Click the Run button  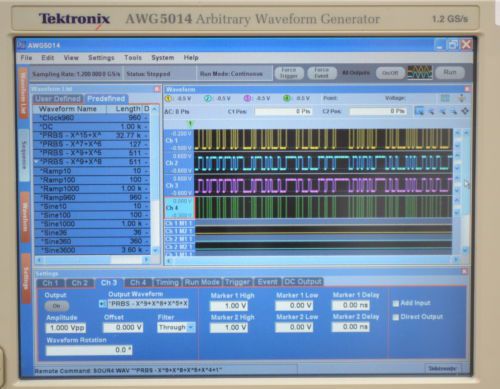click(x=450, y=72)
